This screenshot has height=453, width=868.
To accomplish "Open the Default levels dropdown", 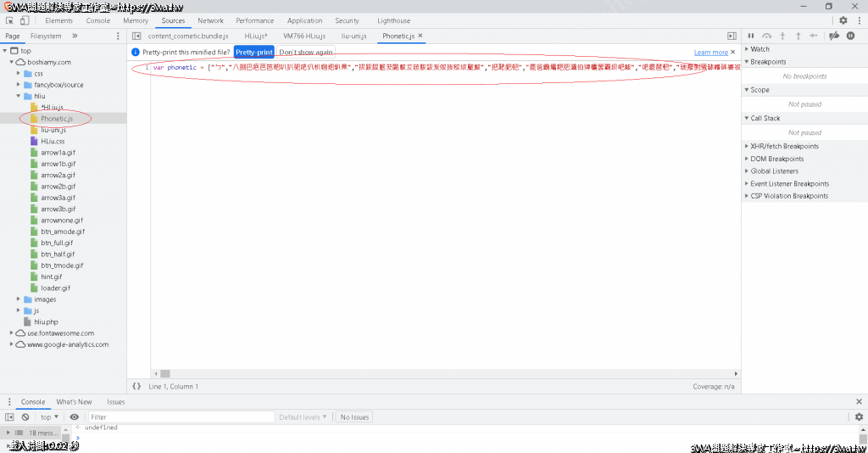I will click(303, 417).
